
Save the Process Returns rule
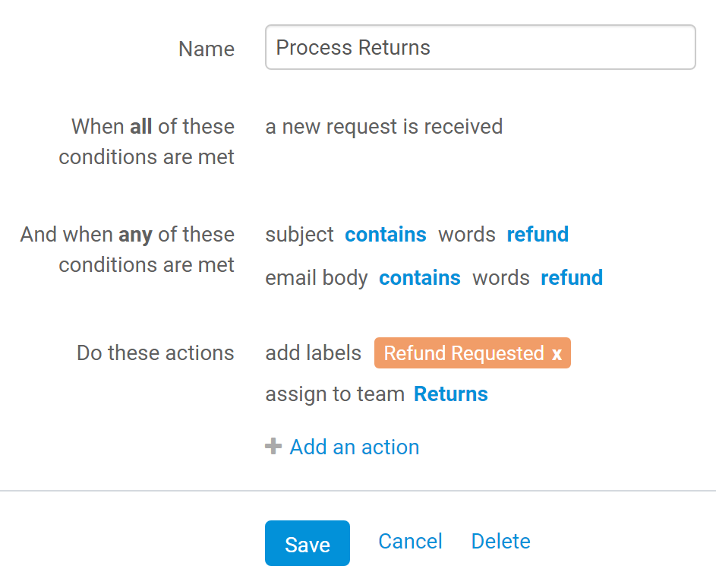click(x=308, y=543)
